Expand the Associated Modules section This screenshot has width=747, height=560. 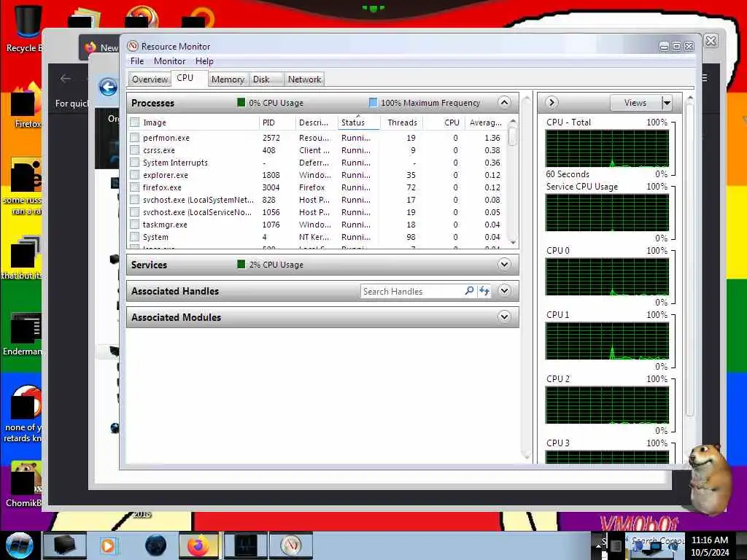coord(504,316)
